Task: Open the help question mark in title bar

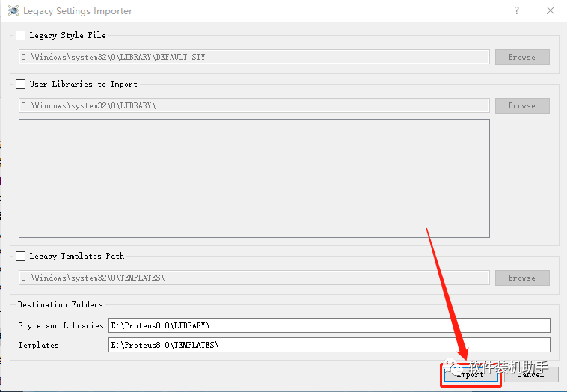Action: [517, 11]
